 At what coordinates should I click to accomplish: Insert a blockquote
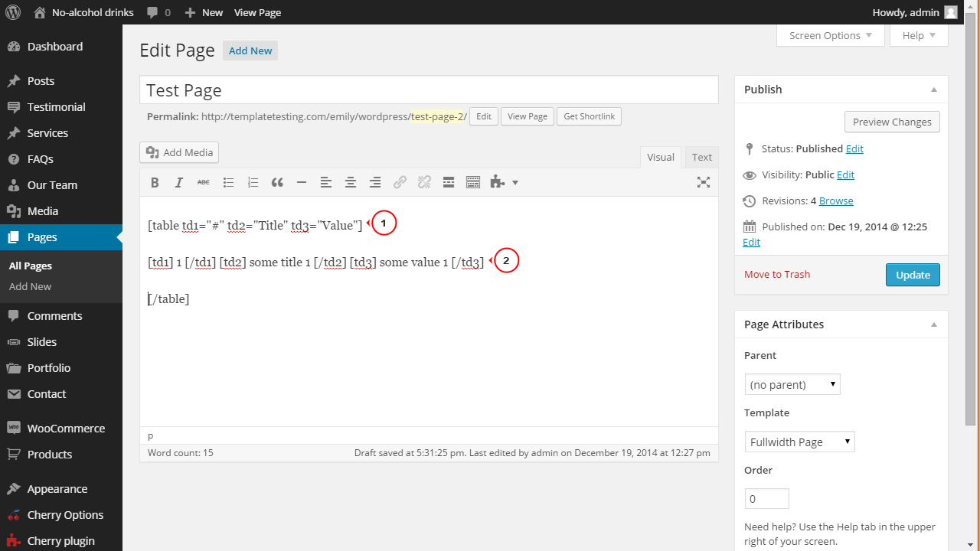coord(277,182)
